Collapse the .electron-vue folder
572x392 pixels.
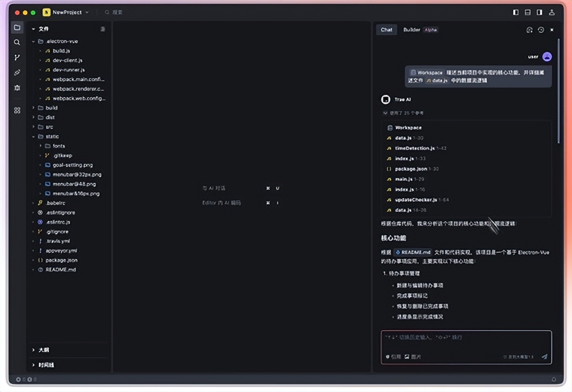[33, 41]
